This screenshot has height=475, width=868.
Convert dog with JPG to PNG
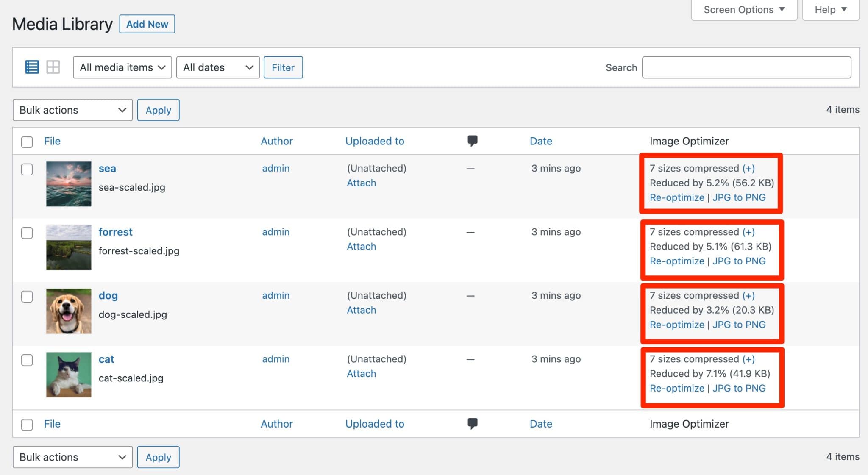(739, 325)
